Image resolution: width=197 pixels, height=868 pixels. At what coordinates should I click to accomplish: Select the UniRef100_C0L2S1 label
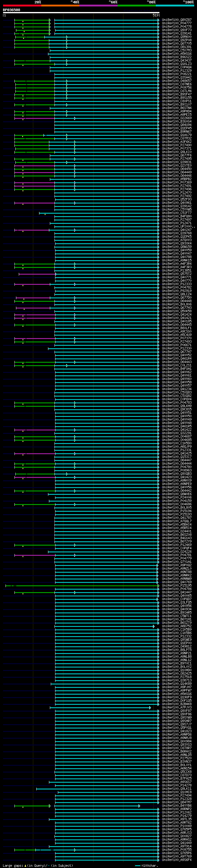click(x=177, y=365)
